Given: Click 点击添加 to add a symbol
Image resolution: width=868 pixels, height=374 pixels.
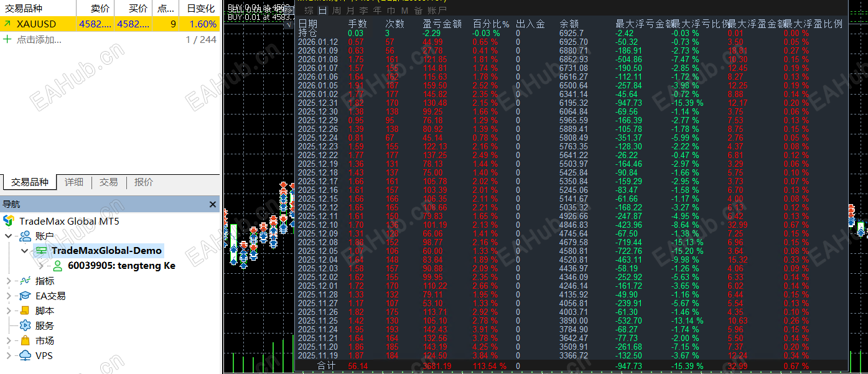Looking at the screenshot, I should [37, 39].
